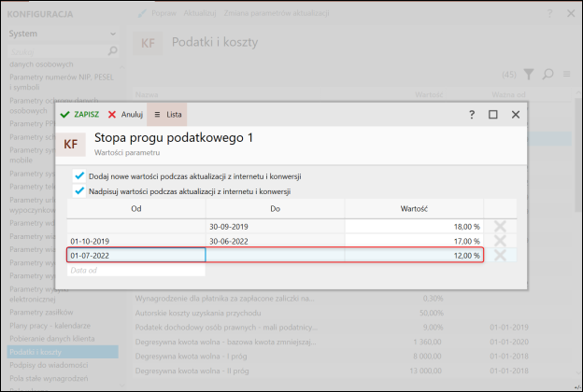
Task: Close the Stopa progu podatkowego dialog
Action: click(x=516, y=115)
